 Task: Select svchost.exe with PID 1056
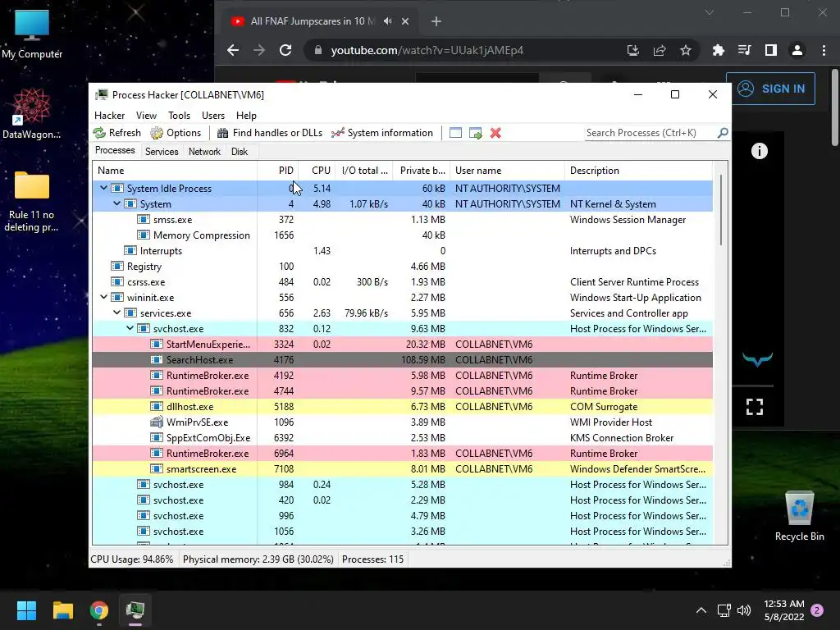(x=402, y=531)
